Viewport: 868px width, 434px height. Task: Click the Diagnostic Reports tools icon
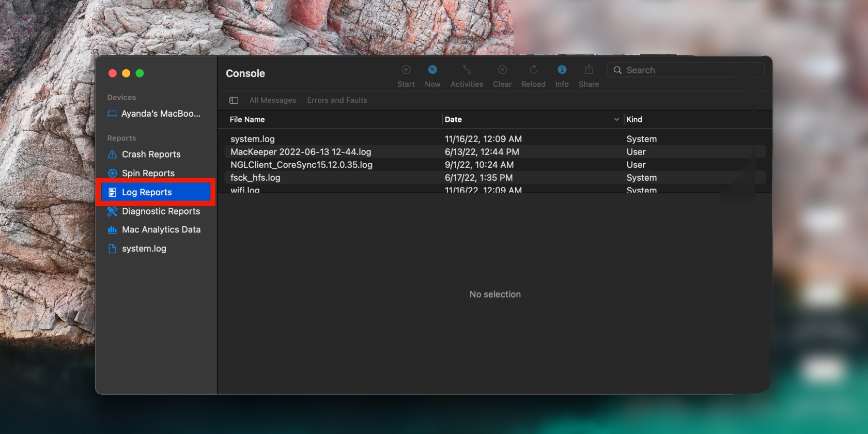point(112,211)
